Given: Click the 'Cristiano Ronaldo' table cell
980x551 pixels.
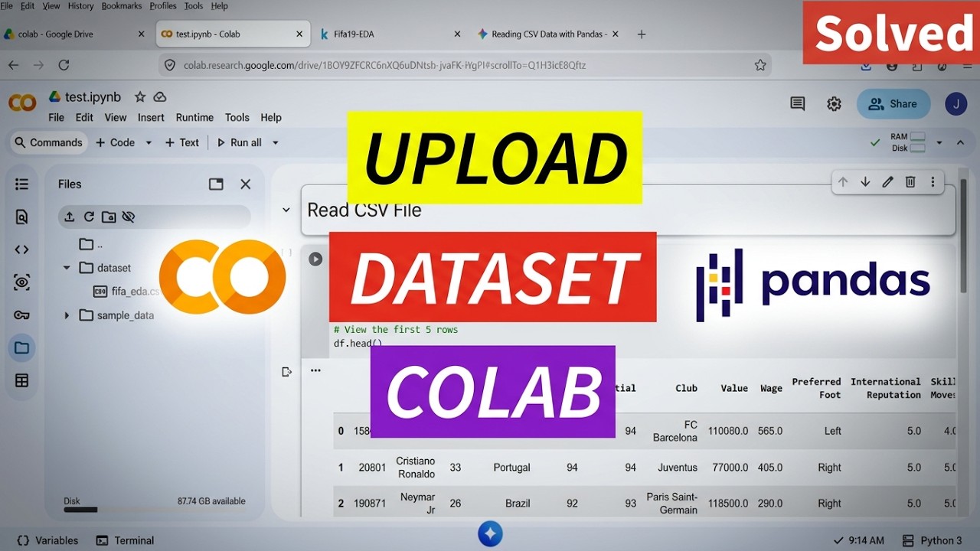Looking at the screenshot, I should (x=416, y=468).
